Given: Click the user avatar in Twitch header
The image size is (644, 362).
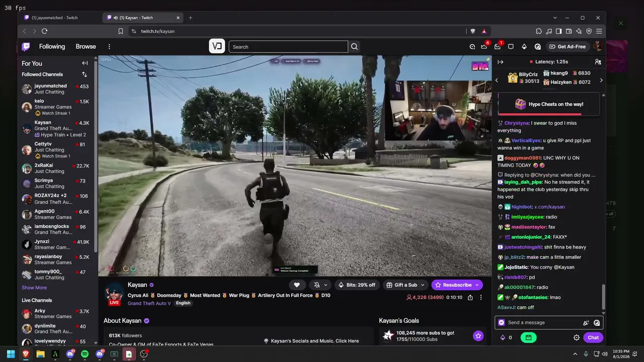Looking at the screenshot, I should (598, 47).
